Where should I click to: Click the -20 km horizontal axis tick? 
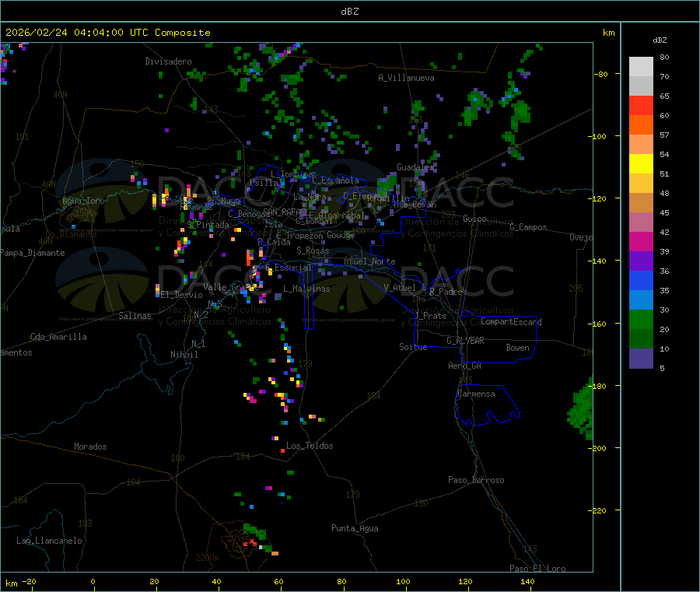coord(30,581)
